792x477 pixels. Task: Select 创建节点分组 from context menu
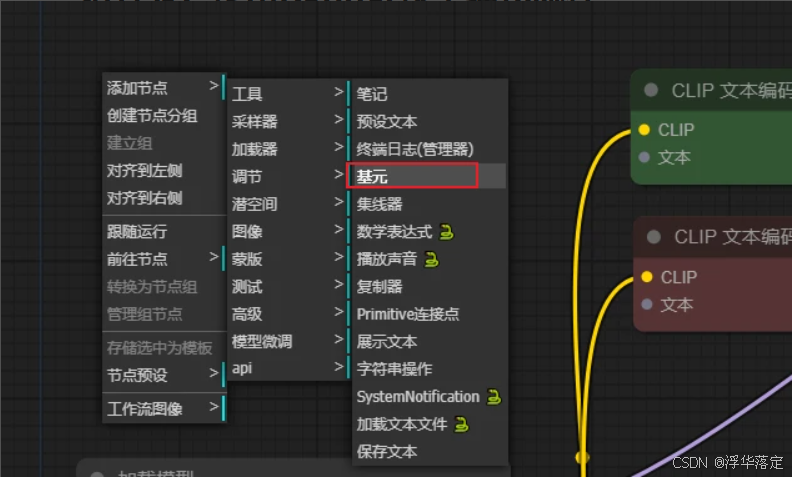coord(164,115)
